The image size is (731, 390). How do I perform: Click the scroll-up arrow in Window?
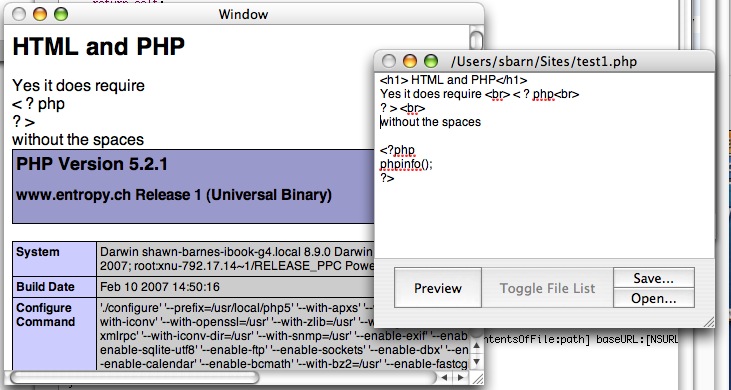(476, 346)
